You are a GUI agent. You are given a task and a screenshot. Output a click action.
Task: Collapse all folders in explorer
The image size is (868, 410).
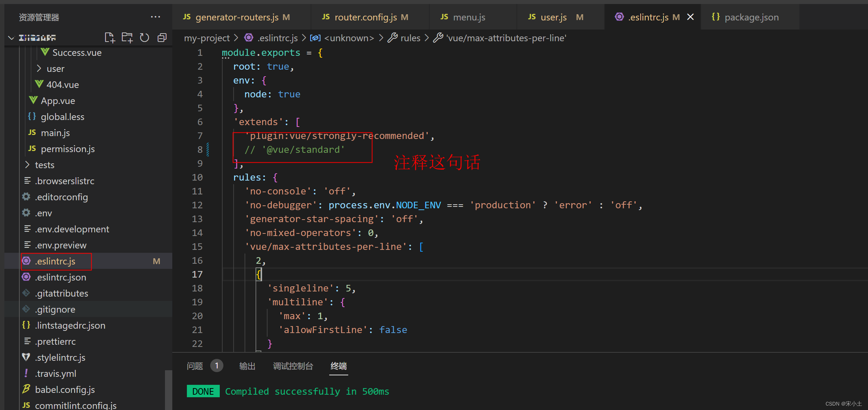tap(162, 38)
